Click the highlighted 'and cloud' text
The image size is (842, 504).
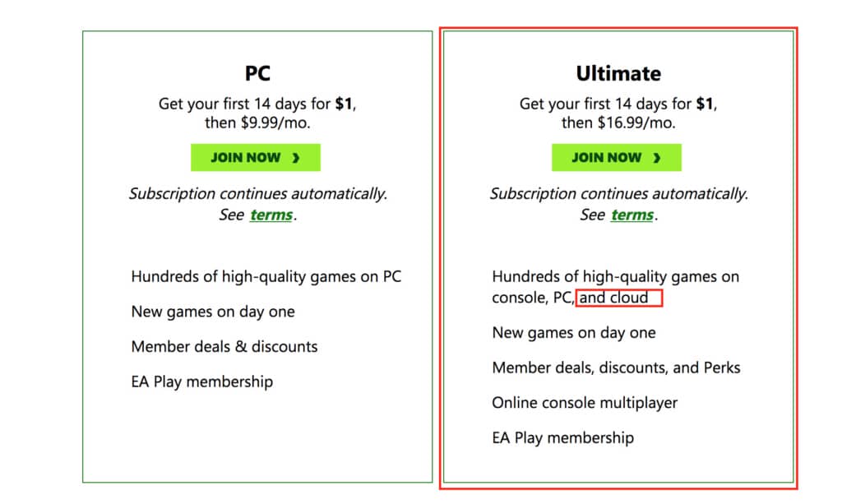(613, 298)
